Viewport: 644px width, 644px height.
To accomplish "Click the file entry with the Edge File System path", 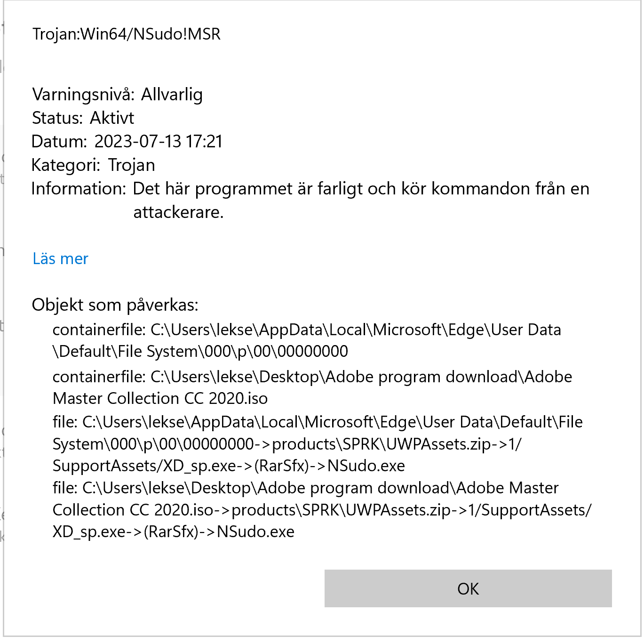I will [x=318, y=443].
